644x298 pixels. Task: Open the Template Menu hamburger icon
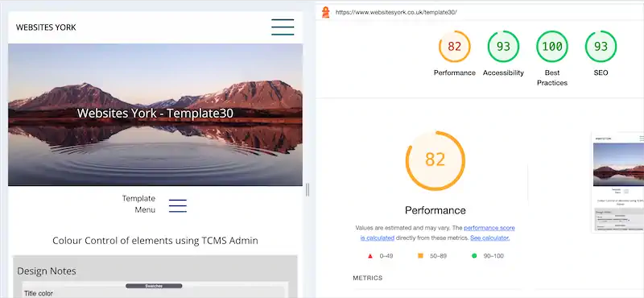click(178, 205)
